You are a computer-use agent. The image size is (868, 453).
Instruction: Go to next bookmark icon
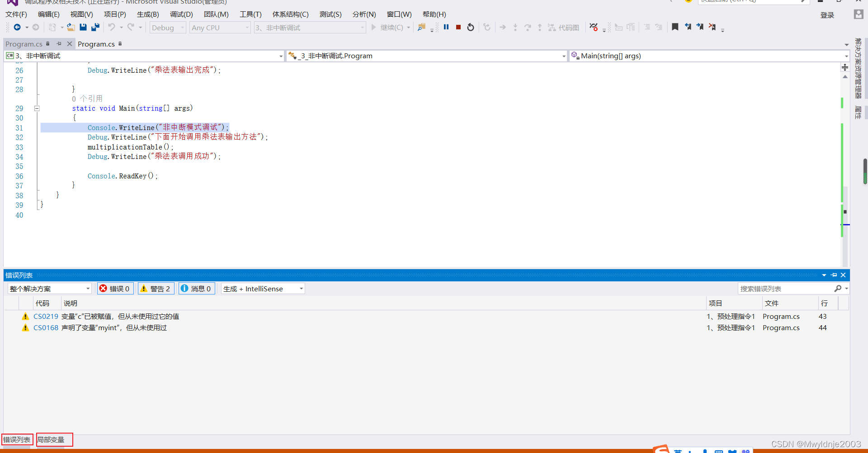tap(700, 27)
